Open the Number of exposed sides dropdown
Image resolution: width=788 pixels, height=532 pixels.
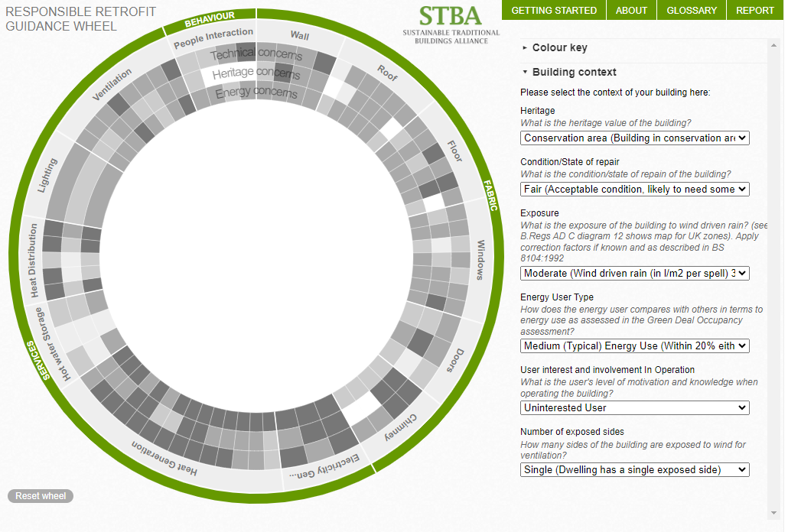(634, 470)
